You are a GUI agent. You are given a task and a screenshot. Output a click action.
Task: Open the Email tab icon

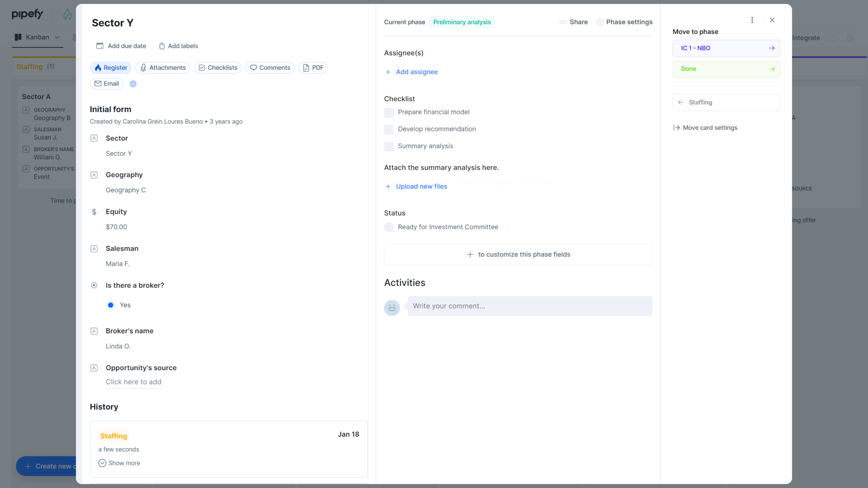98,84
